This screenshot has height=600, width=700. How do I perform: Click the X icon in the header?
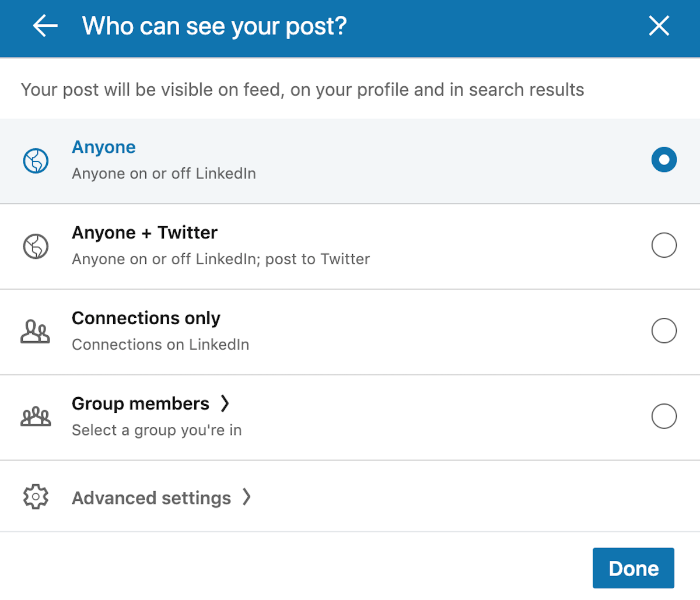pos(659,26)
